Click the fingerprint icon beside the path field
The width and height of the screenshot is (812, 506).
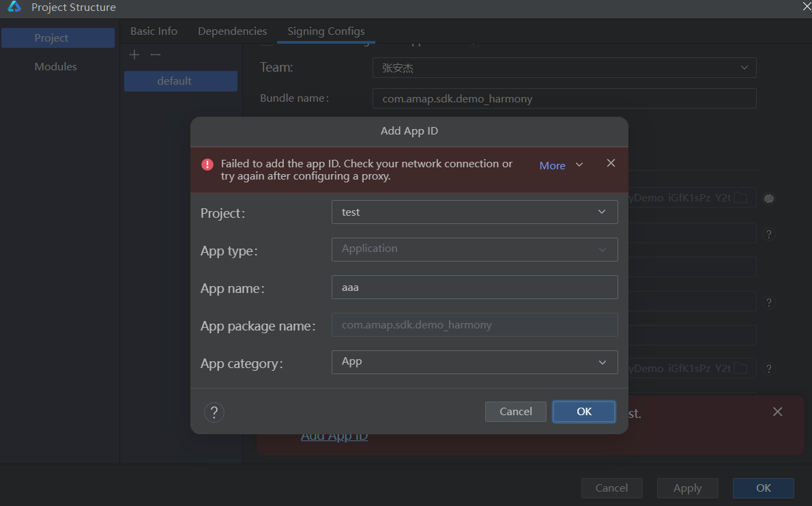pos(769,199)
